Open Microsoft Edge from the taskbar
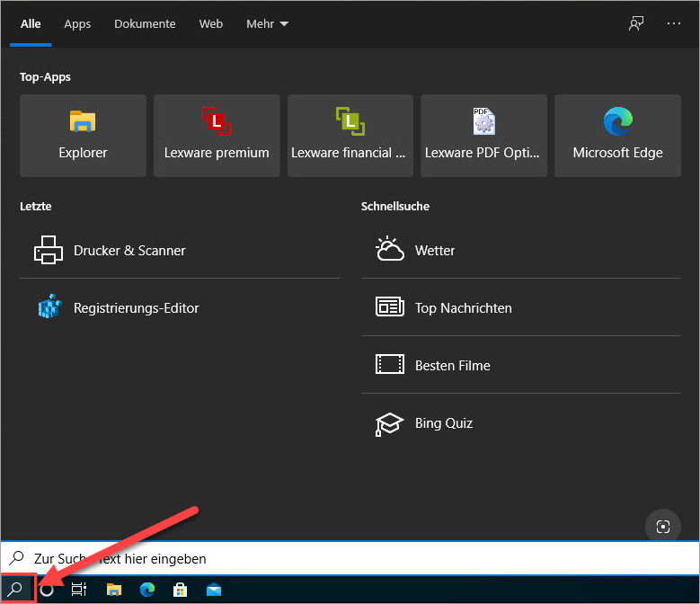Image resolution: width=700 pixels, height=604 pixels. pyautogui.click(x=146, y=590)
